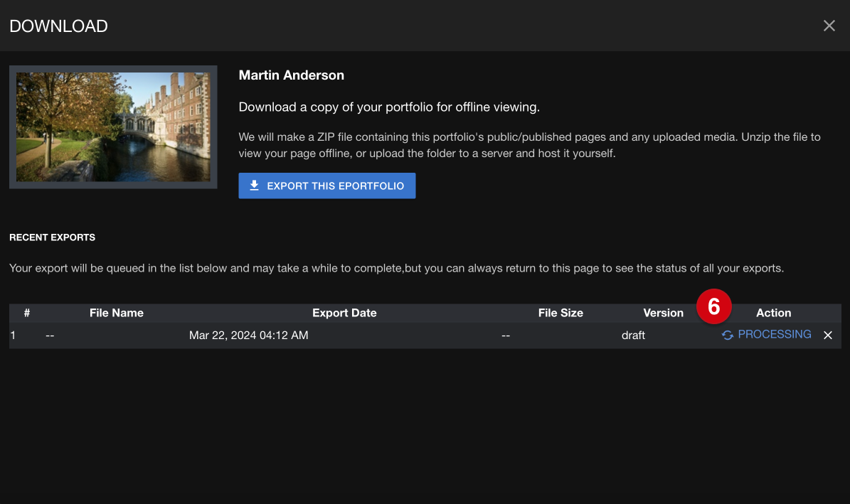850x504 pixels.
Task: Click the download arrow icon in export button
Action: (x=254, y=186)
